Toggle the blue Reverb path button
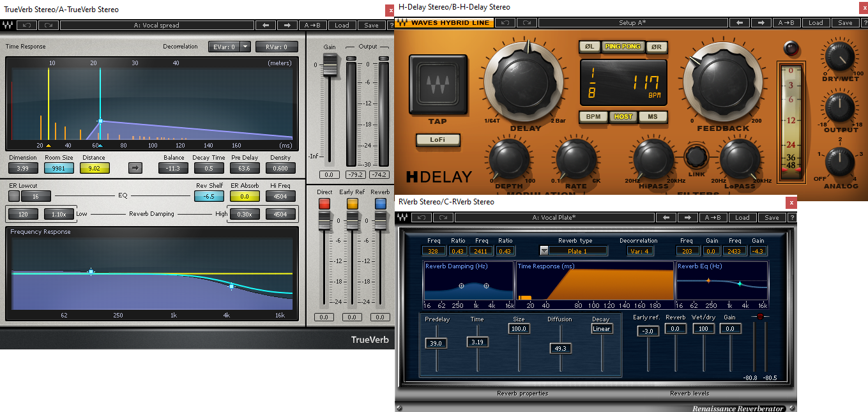Viewport: 868px width, 412px height. [380, 203]
